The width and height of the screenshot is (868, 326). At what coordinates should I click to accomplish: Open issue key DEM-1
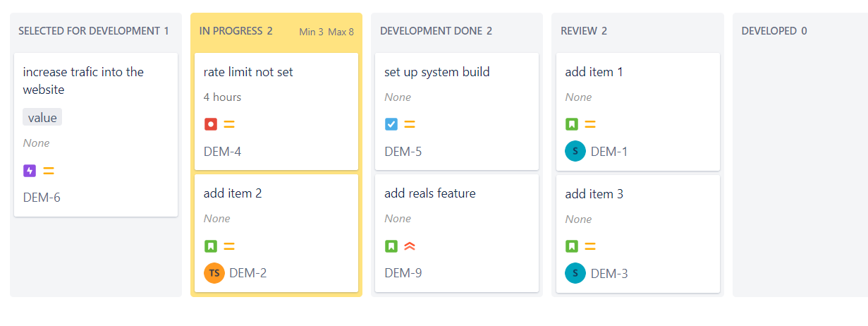pos(609,151)
